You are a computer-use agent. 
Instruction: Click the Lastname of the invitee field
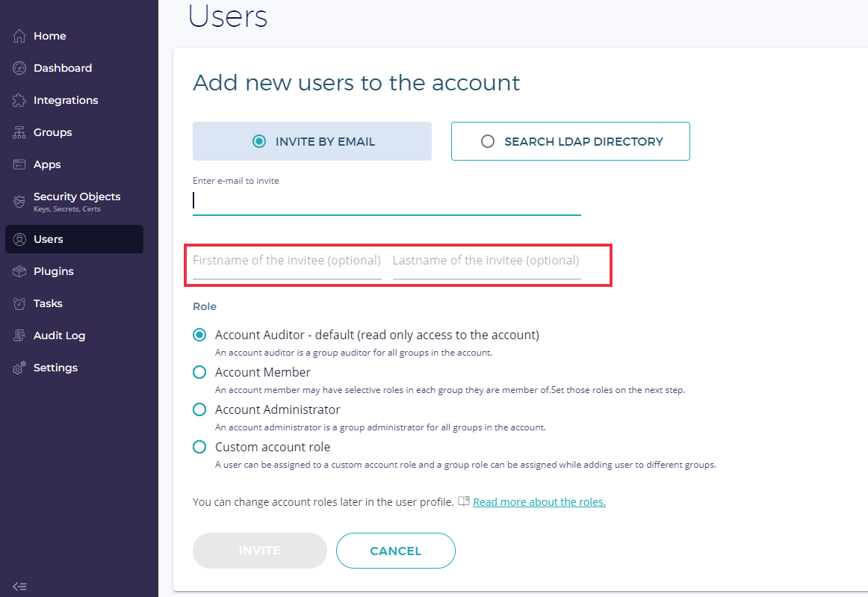click(486, 261)
